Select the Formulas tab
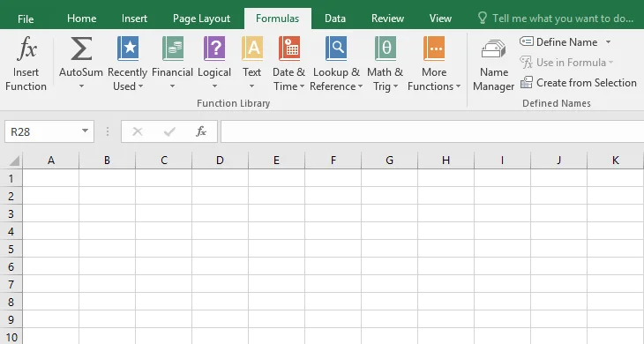This screenshot has height=344, width=644. coord(278,19)
